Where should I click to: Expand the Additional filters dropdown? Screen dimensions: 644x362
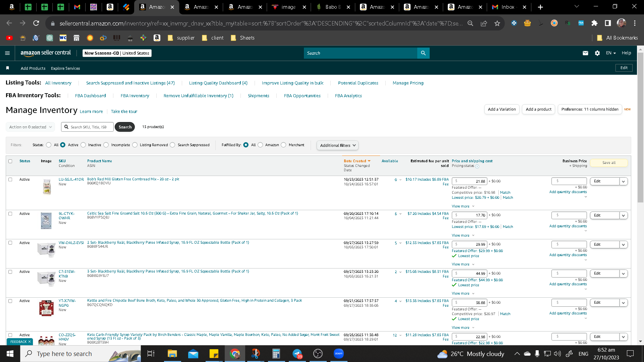[x=337, y=145]
